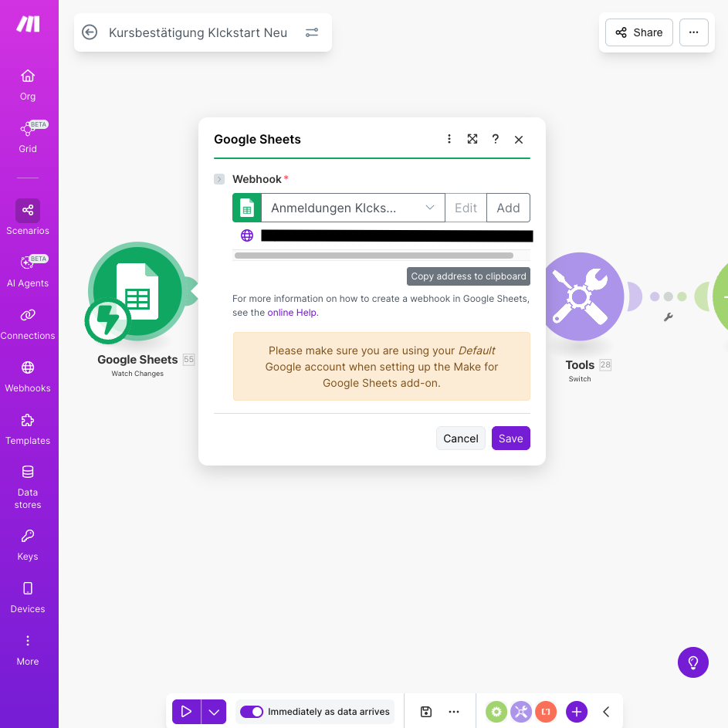728x728 pixels.
Task: Open the Google Sheets dialog kebab menu
Action: [449, 139]
